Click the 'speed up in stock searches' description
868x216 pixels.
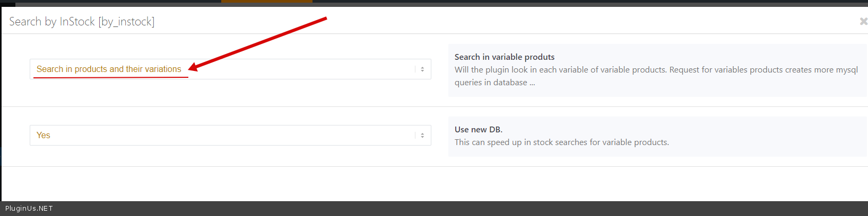[x=561, y=142]
